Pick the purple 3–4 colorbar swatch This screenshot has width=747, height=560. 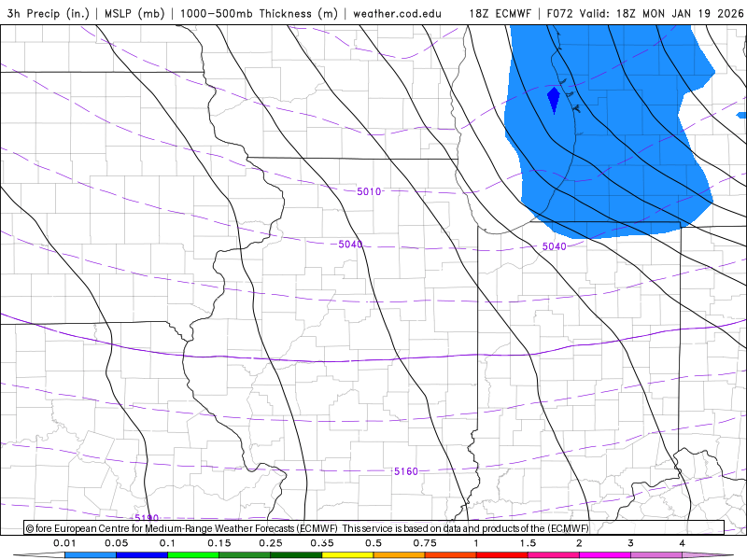point(656,555)
